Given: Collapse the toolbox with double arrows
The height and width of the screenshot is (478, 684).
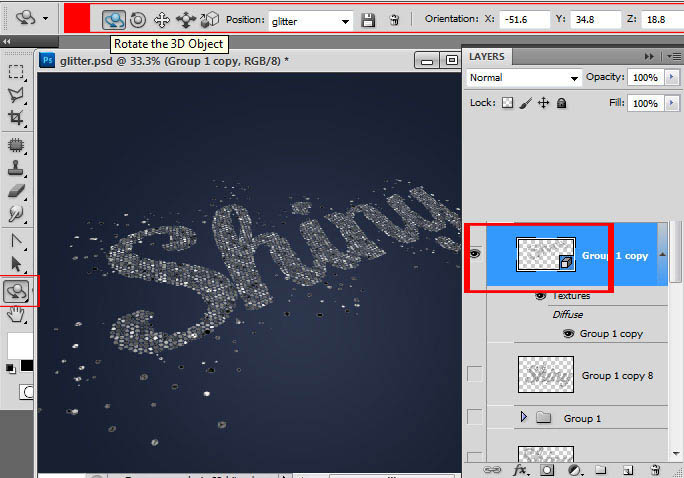Looking at the screenshot, I should tap(7, 41).
